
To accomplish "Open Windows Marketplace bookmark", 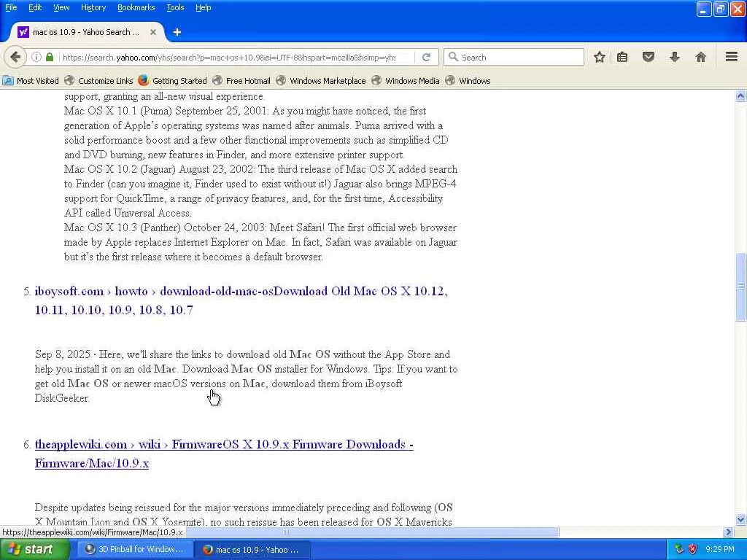I will pos(321,80).
